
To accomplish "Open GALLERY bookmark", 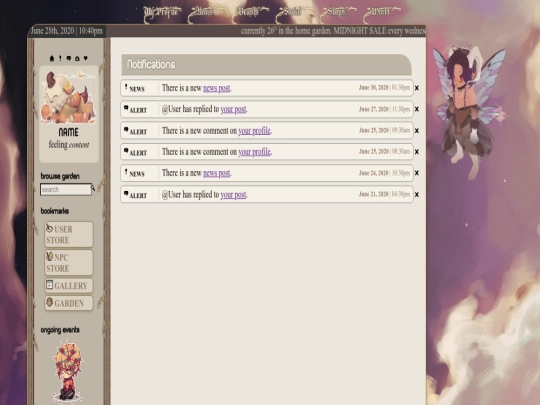I will click(x=69, y=285).
